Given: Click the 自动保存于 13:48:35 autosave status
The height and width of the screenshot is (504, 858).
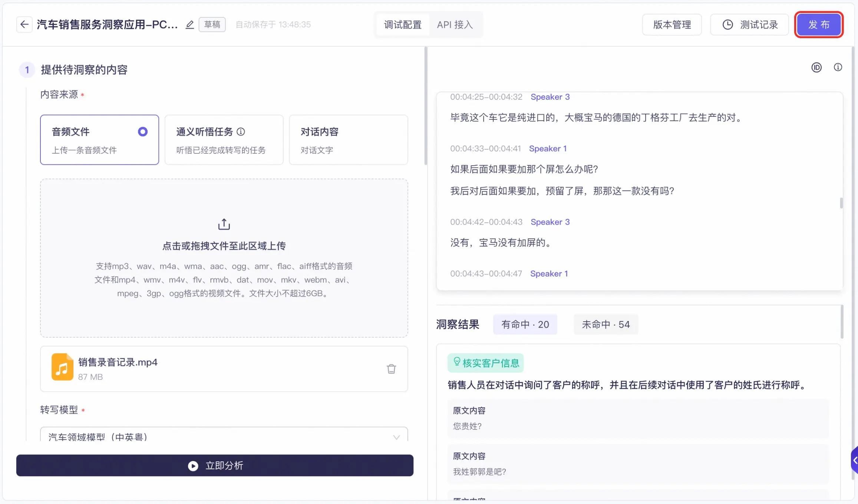Looking at the screenshot, I should (273, 24).
